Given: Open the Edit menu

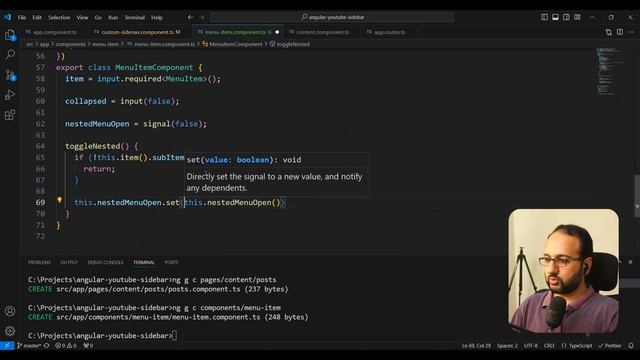Looking at the screenshot, I should [37, 18].
